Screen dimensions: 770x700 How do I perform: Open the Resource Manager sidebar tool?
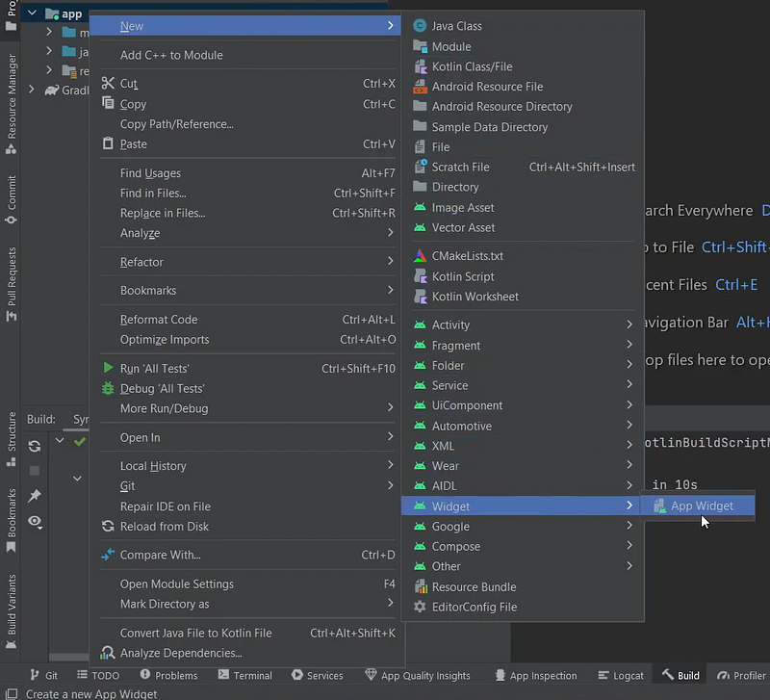pyautogui.click(x=11, y=104)
